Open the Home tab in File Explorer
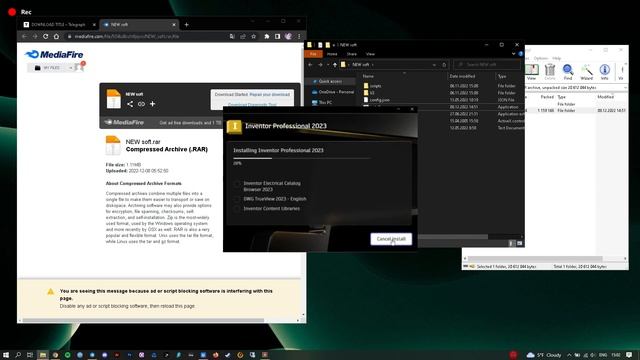Viewport: 640px width, 360px height. pos(332,54)
